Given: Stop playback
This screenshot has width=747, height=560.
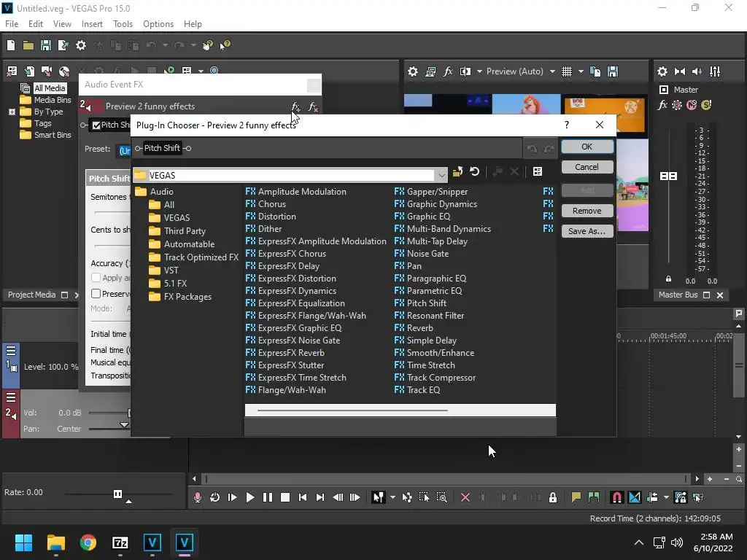Looking at the screenshot, I should (285, 497).
